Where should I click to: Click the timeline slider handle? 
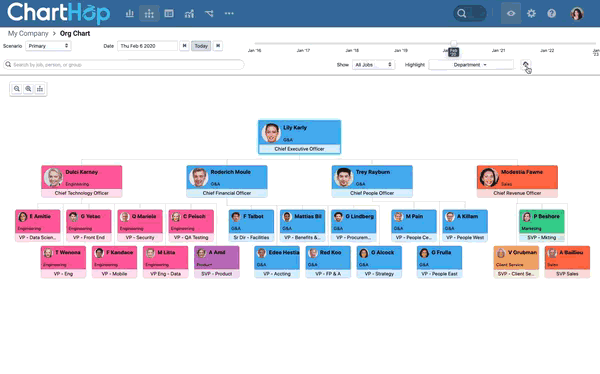pyautogui.click(x=453, y=43)
